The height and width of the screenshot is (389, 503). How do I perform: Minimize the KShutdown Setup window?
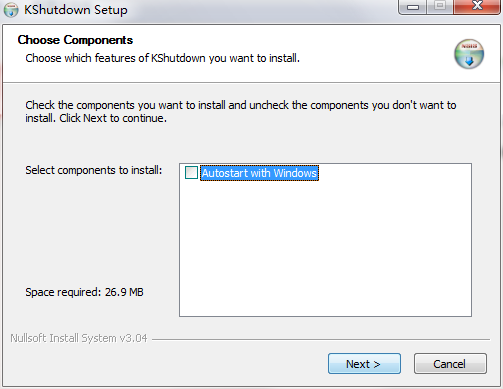tap(413, 7)
